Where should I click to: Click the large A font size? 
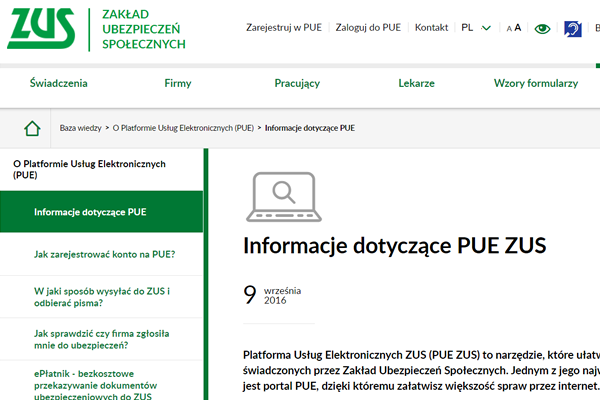518,28
